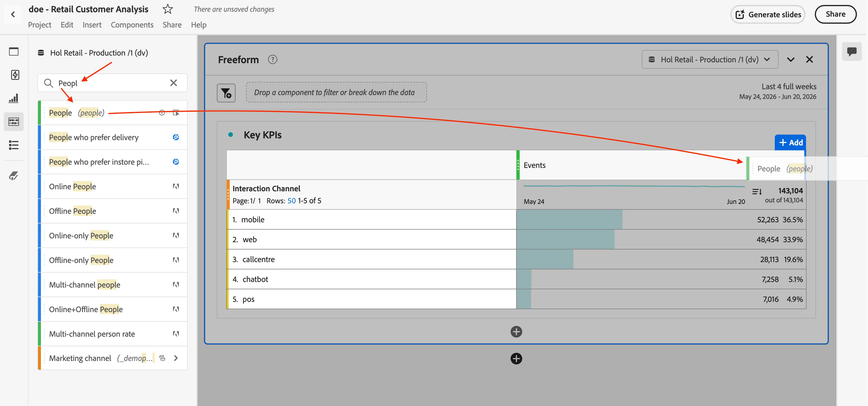Viewport: 868px width, 406px height.
Task: Open the Panels icon in left rail
Action: pos(14,51)
